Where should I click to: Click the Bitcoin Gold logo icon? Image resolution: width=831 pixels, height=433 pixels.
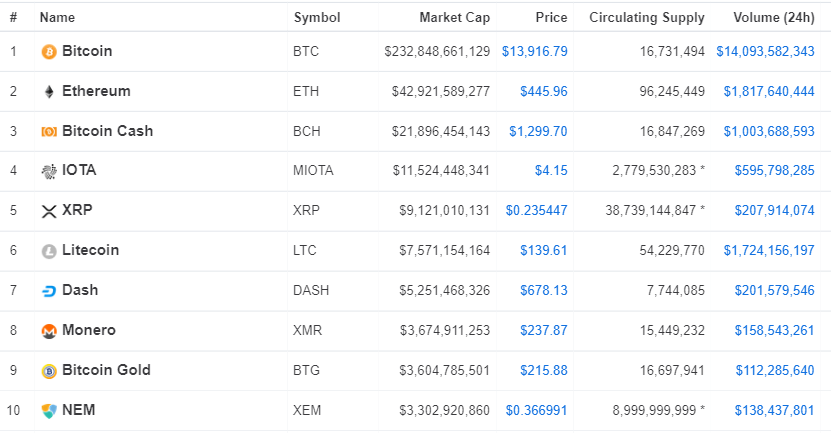(x=49, y=371)
